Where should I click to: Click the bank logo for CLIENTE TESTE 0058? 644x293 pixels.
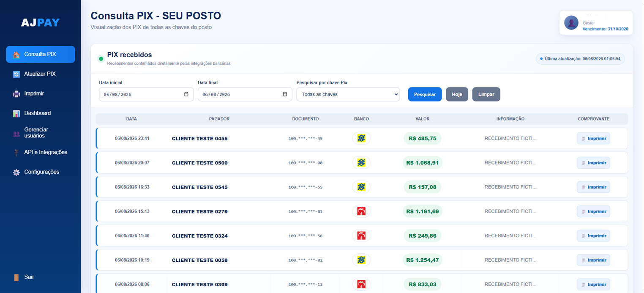click(361, 260)
